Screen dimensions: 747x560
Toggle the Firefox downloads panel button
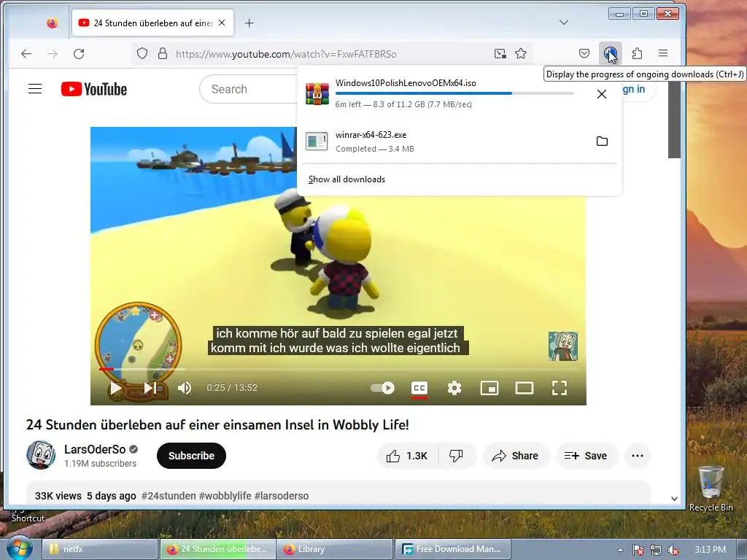point(610,53)
